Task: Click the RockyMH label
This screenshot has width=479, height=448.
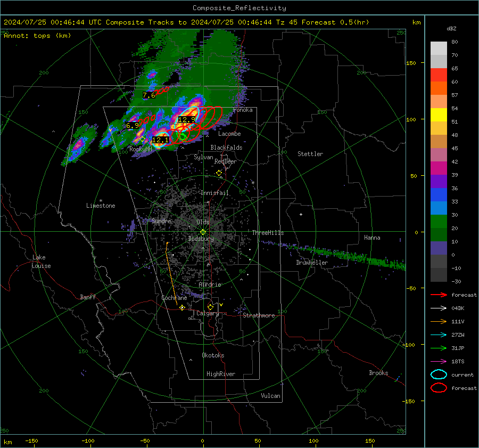Action: point(141,149)
